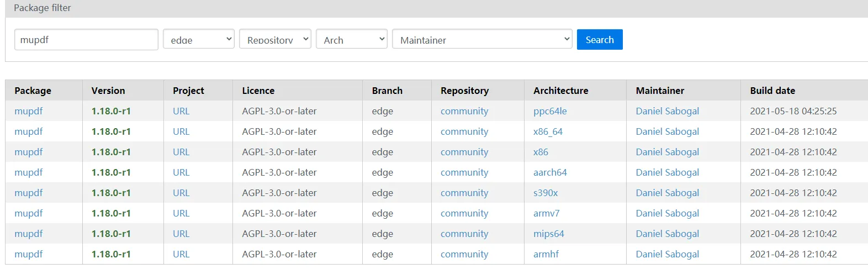Filter by armhf architecture link

coord(546,254)
